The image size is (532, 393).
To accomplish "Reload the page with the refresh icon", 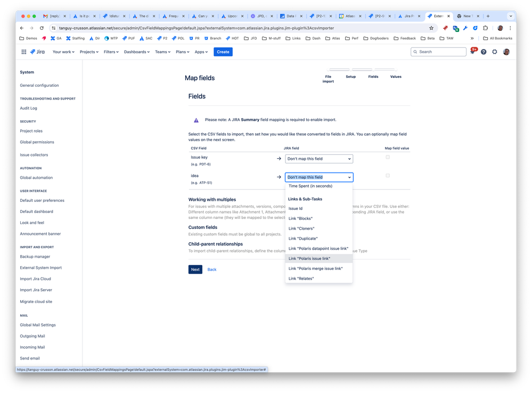I will [x=42, y=28].
